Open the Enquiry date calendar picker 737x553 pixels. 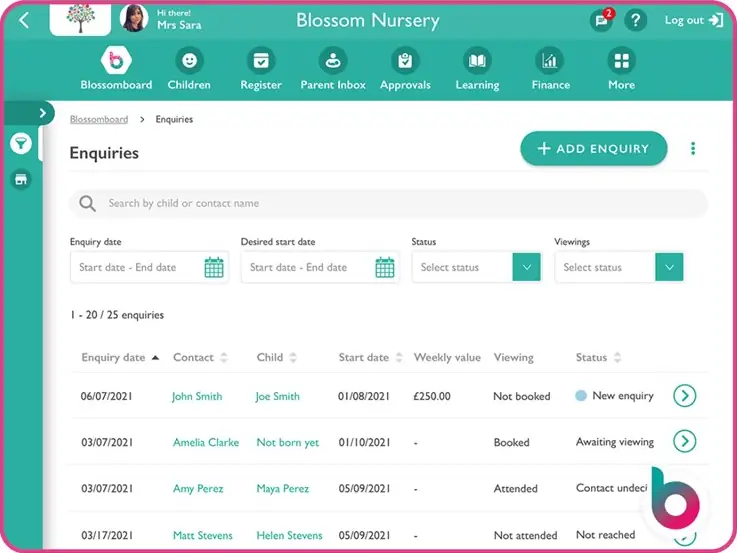214,267
